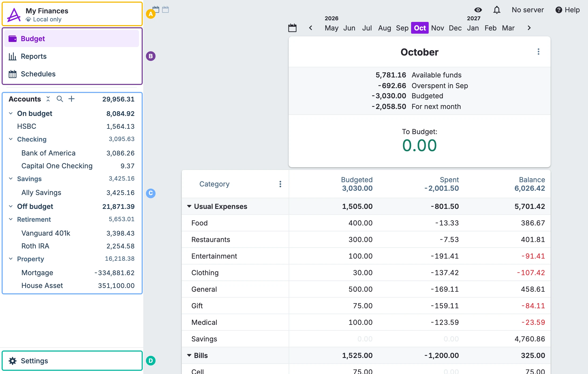Open notifications bell icon

497,10
